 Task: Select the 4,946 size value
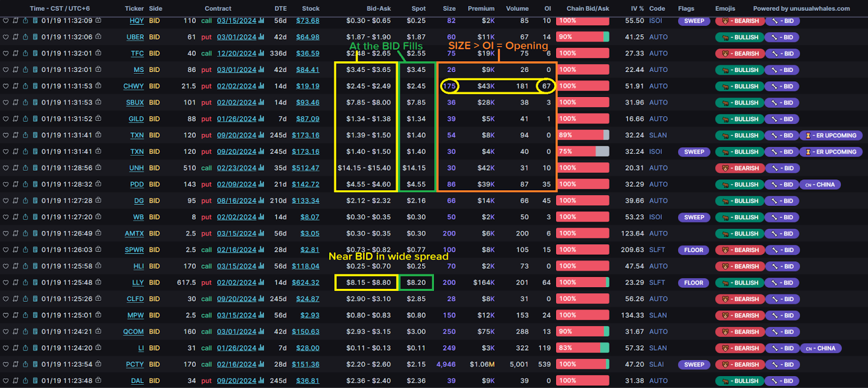click(x=446, y=364)
